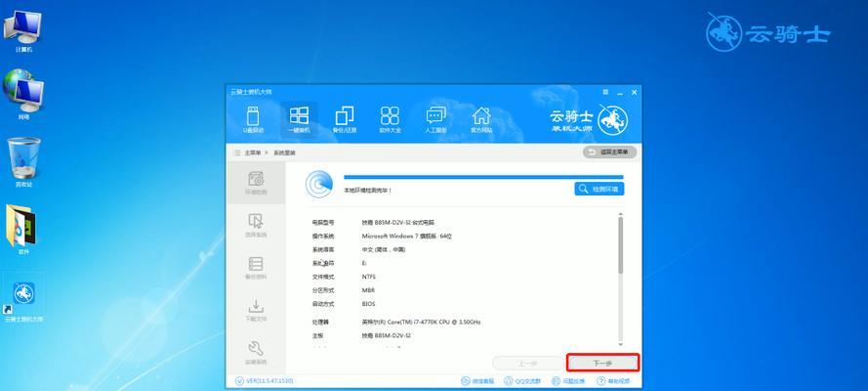Click the Core(TM) i7-4770K CPU value
The height and width of the screenshot is (391, 868).
[x=421, y=322]
